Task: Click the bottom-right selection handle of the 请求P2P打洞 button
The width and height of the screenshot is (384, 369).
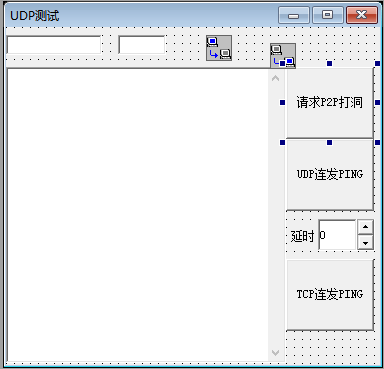Action: [x=377, y=143]
